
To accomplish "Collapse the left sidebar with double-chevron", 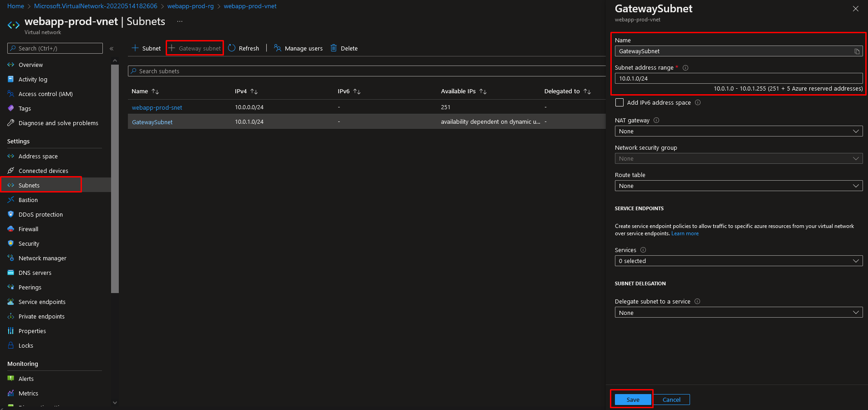I will [x=112, y=48].
